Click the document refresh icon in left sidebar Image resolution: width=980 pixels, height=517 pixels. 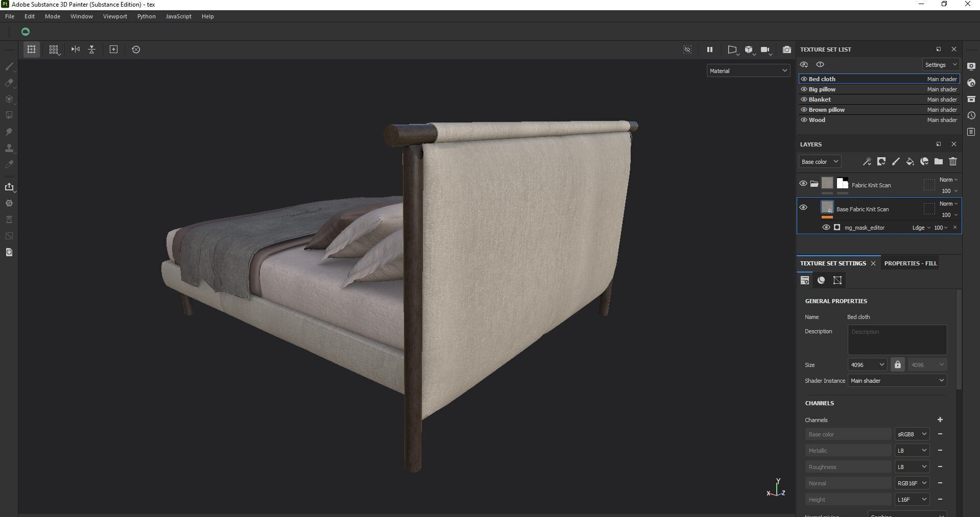(x=9, y=252)
